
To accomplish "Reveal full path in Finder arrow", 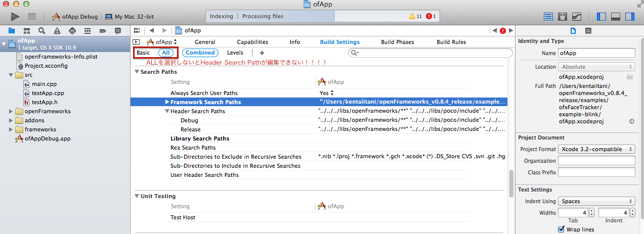I will pyautogui.click(x=632, y=122).
